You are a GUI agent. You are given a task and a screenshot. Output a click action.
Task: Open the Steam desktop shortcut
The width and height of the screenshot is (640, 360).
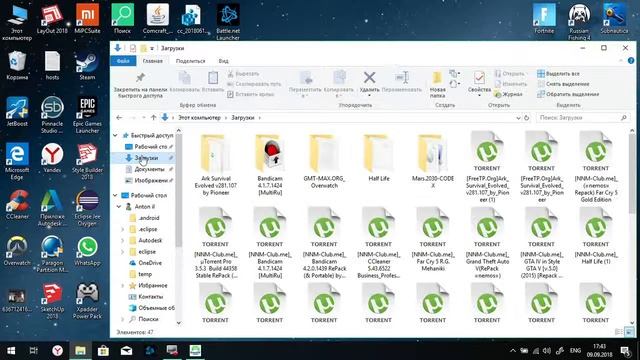tap(87, 65)
